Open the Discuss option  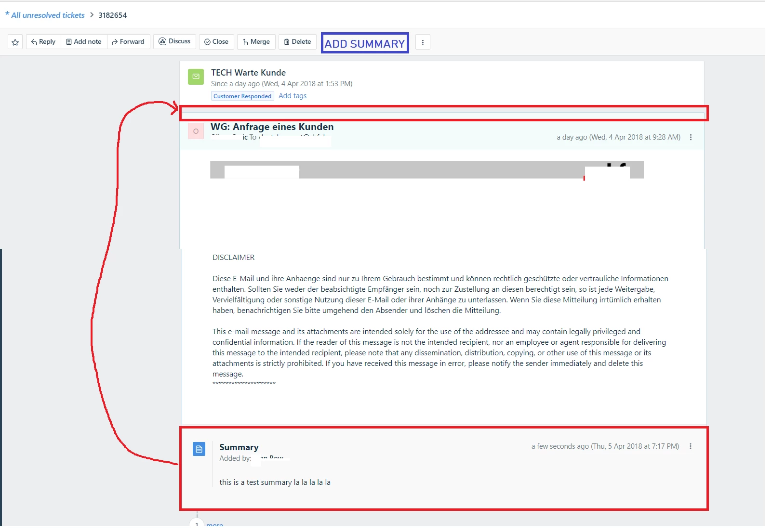pos(175,41)
